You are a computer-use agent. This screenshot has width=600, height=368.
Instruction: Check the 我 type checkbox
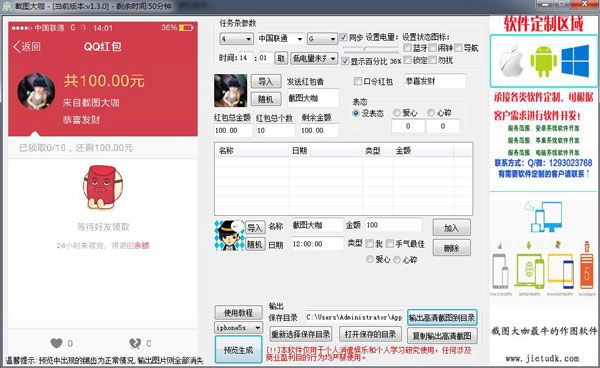coord(369,244)
